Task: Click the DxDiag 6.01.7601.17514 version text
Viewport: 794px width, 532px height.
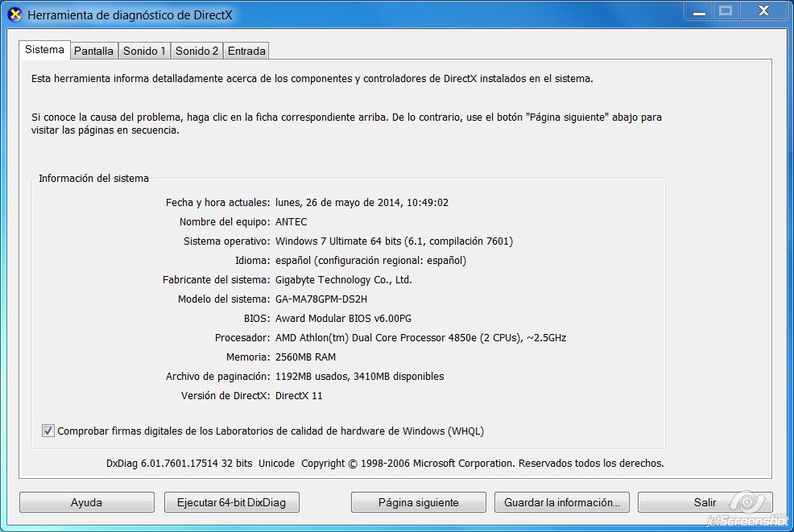Action: (180, 463)
